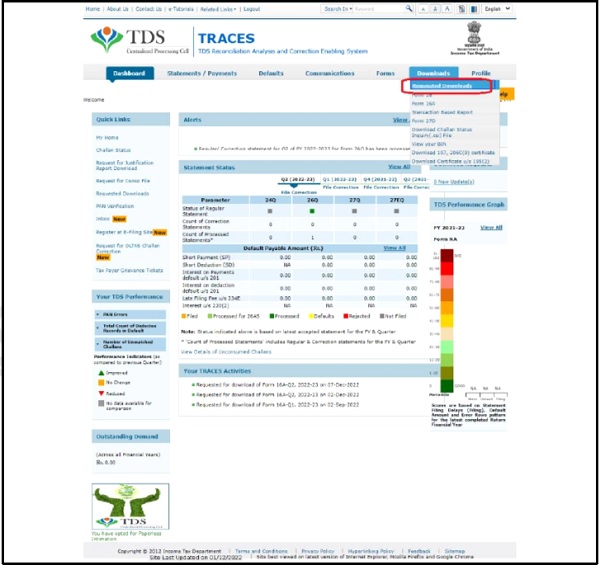This screenshot has height=565, width=600.
Task: Open the Dashboard tab
Action: click(x=130, y=73)
